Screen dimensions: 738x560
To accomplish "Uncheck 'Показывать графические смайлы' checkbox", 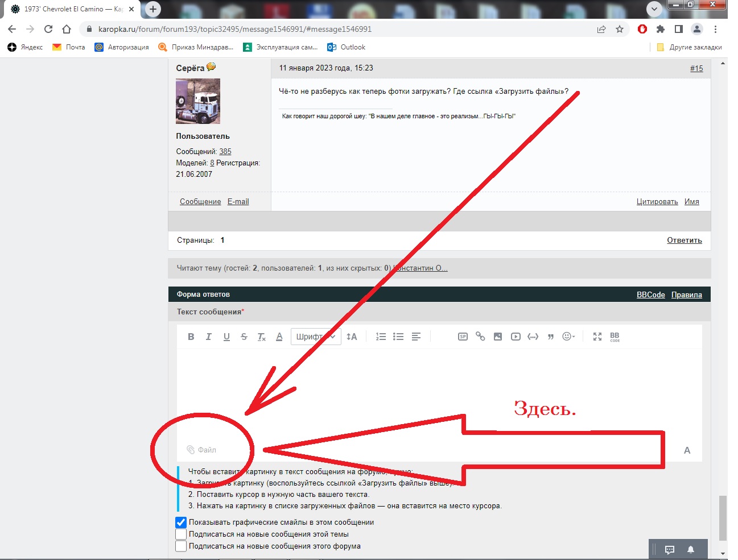I will [181, 522].
